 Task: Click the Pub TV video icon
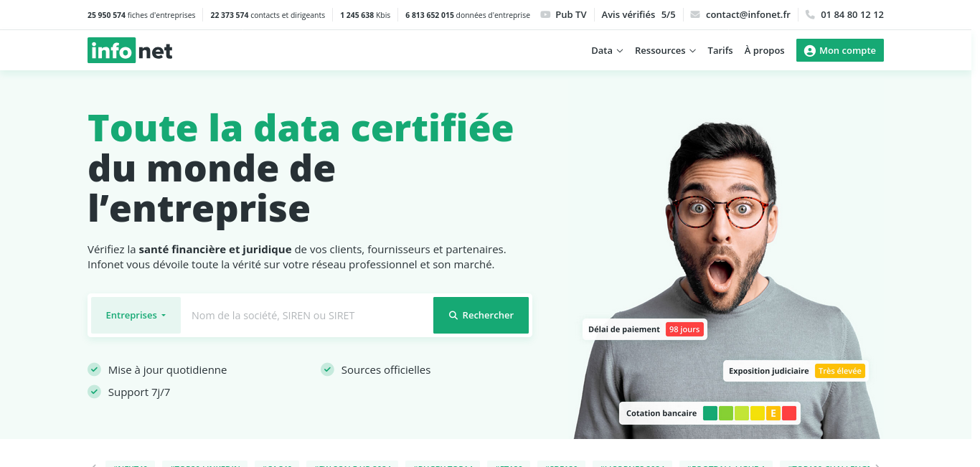click(546, 14)
